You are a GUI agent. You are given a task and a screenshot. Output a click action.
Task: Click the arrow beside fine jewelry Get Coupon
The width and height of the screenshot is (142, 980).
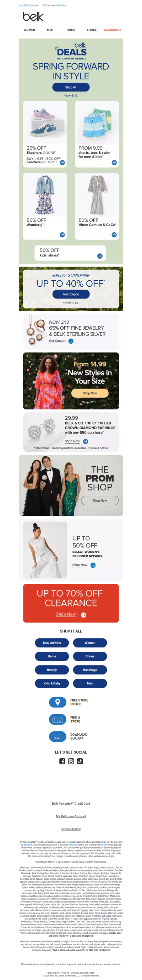[71, 341]
